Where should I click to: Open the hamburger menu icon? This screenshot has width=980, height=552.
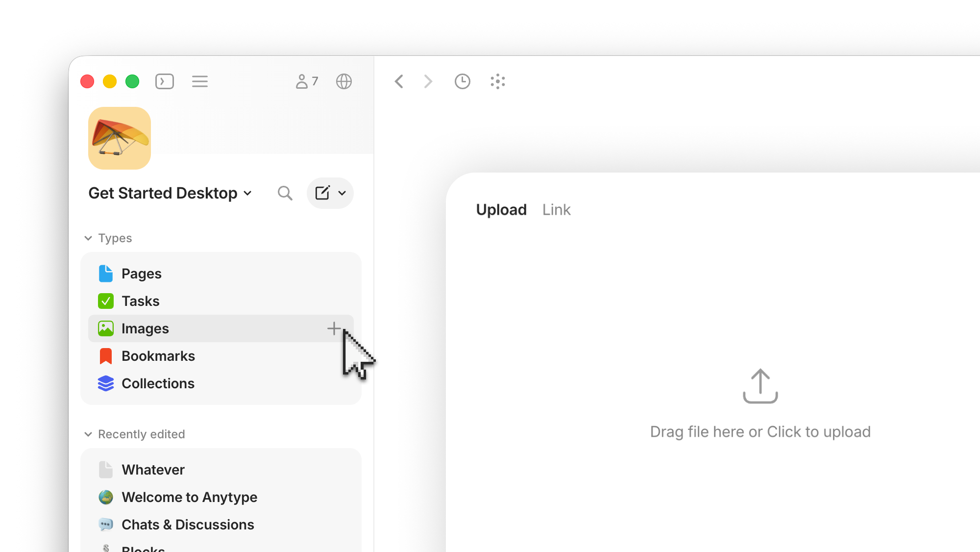coord(200,81)
